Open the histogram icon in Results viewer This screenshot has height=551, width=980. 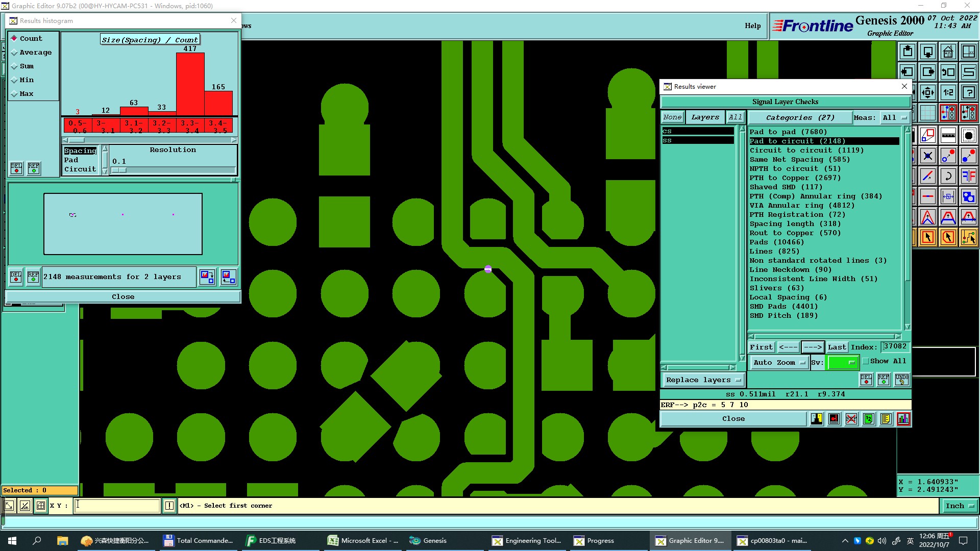tap(903, 419)
